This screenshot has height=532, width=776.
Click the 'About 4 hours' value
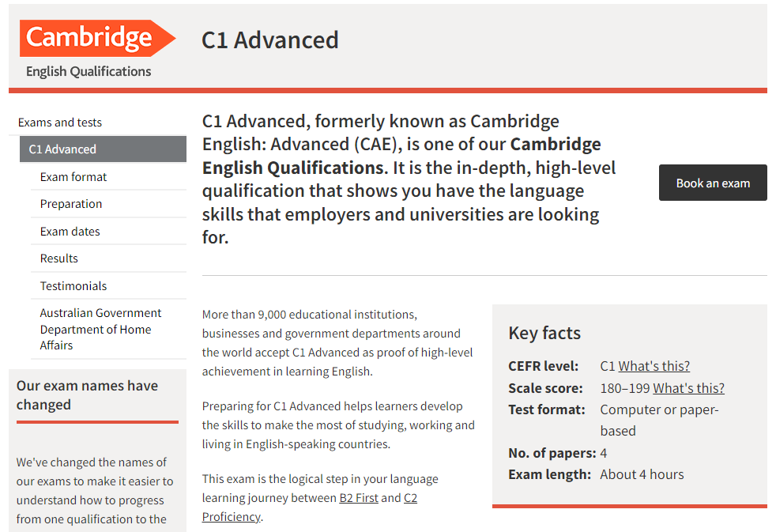tap(642, 474)
